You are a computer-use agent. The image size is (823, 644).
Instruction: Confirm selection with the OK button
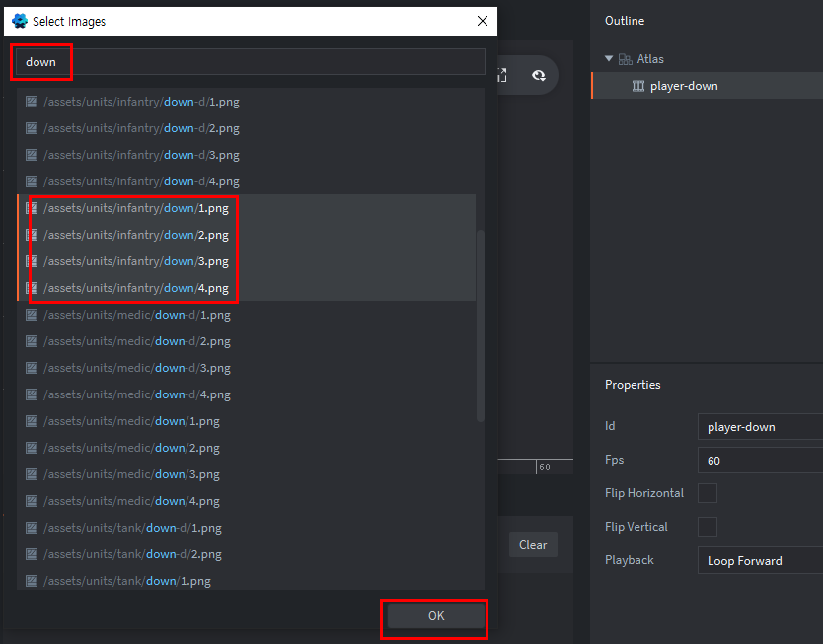pos(435,616)
